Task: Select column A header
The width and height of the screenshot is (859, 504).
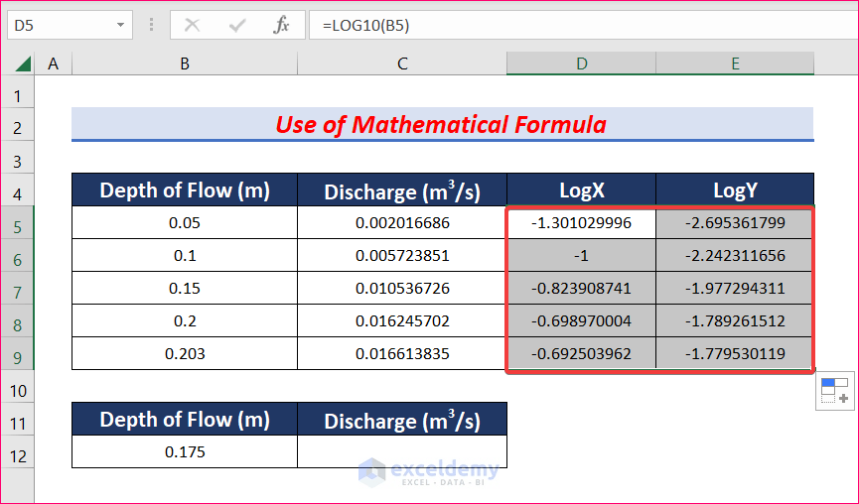Action: click(54, 64)
